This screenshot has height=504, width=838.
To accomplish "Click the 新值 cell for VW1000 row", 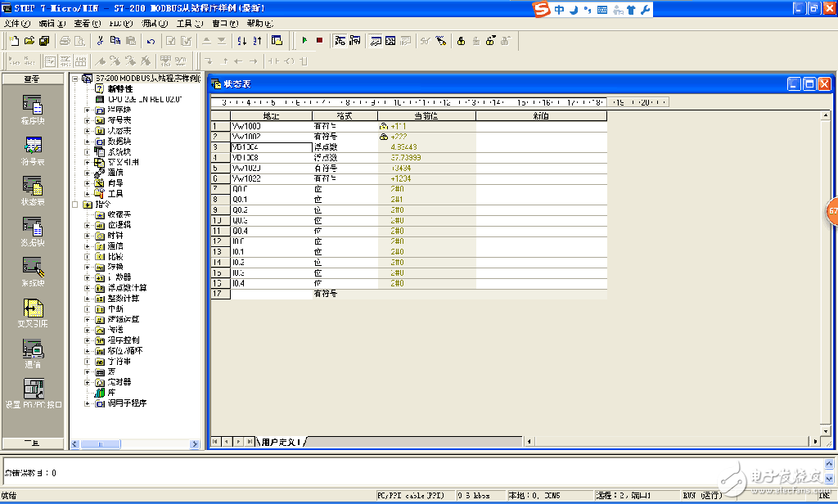I will point(540,126).
